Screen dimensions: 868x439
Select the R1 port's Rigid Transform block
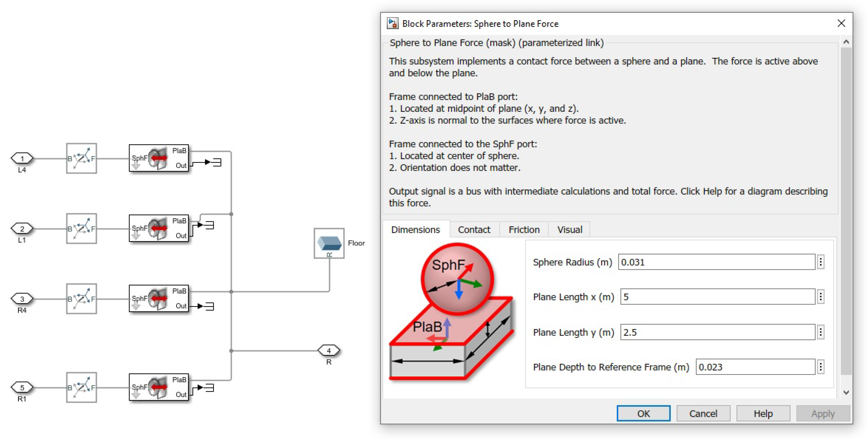[81, 387]
